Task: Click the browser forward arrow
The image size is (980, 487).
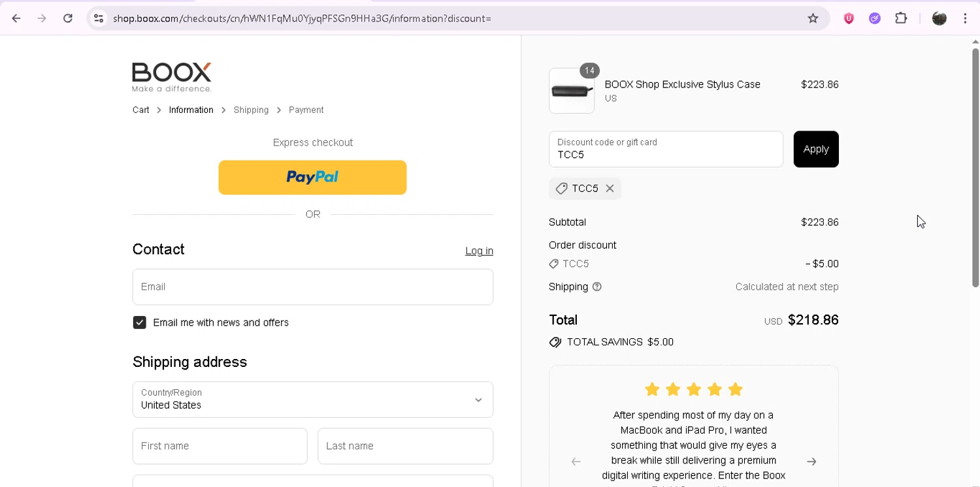Action: point(42,18)
